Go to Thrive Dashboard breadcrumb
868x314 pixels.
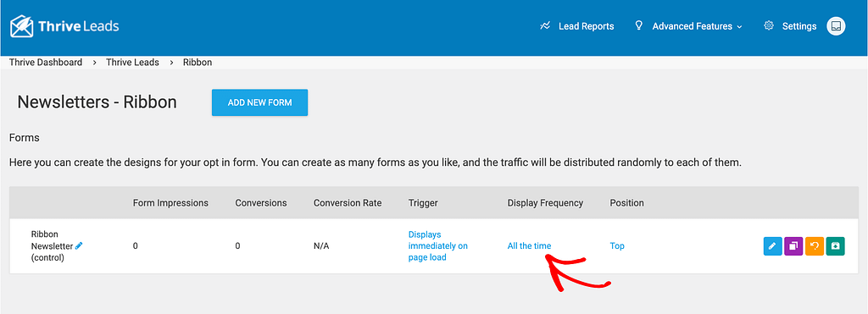pyautogui.click(x=46, y=63)
